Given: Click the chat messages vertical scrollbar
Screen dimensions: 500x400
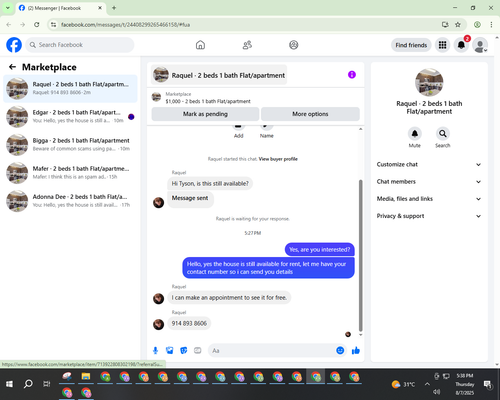Looking at the screenshot, I should pos(360,255).
